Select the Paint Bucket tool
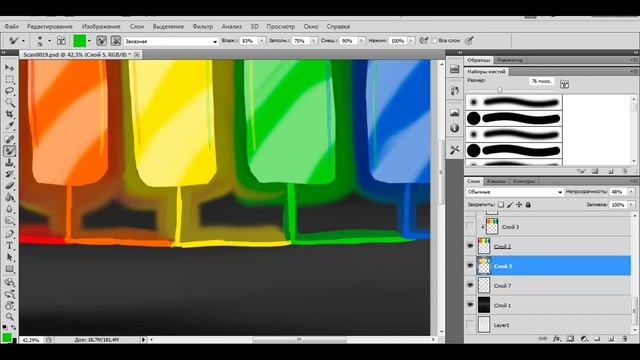 [x=9, y=198]
